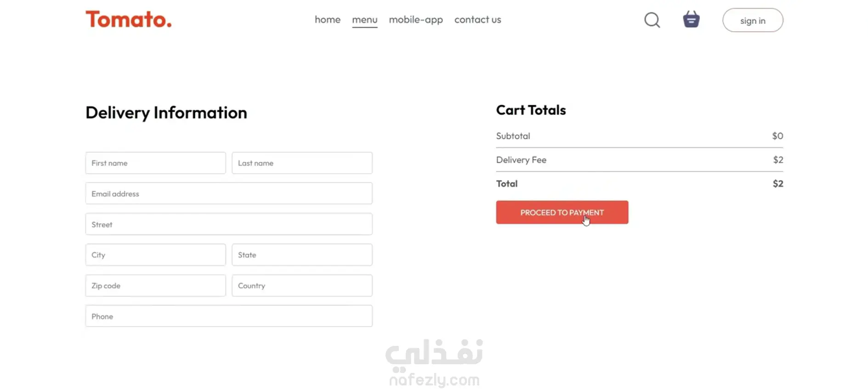
Task: Select the menu navigation item
Action: click(x=364, y=20)
